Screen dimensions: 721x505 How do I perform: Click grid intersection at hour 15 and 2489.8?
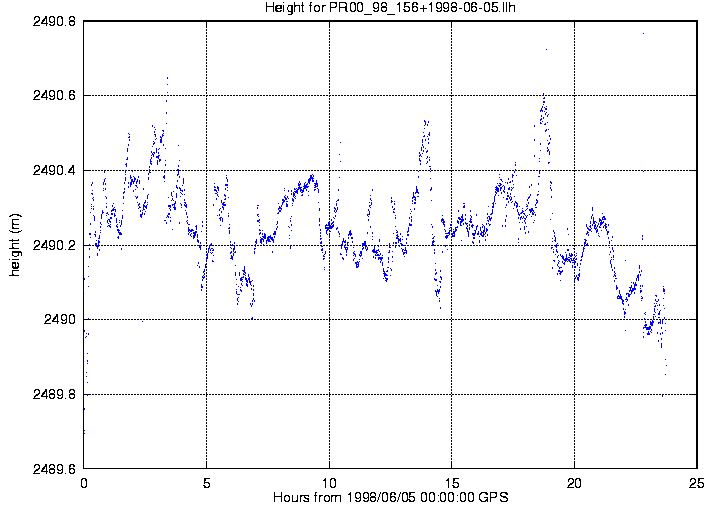[x=452, y=395]
